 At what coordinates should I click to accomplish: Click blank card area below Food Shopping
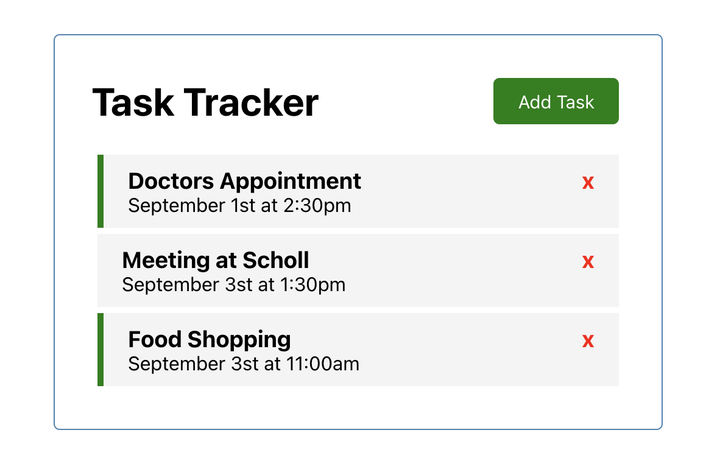358,407
